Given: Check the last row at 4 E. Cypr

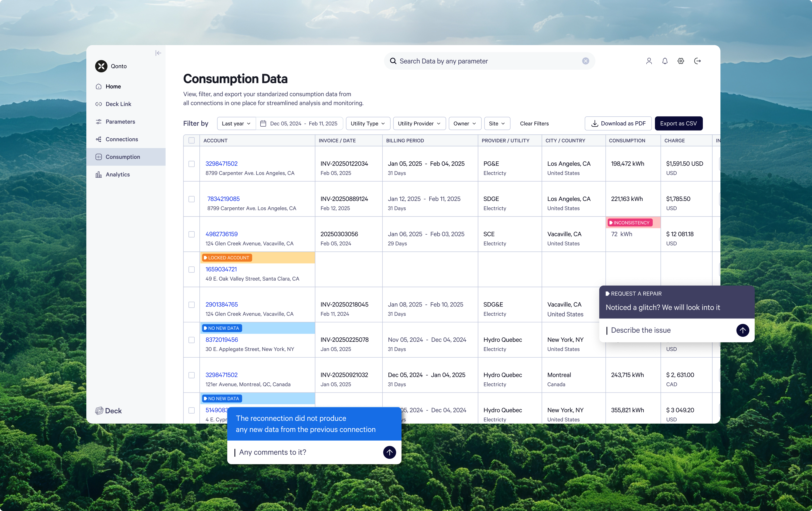Looking at the screenshot, I should tap(191, 410).
